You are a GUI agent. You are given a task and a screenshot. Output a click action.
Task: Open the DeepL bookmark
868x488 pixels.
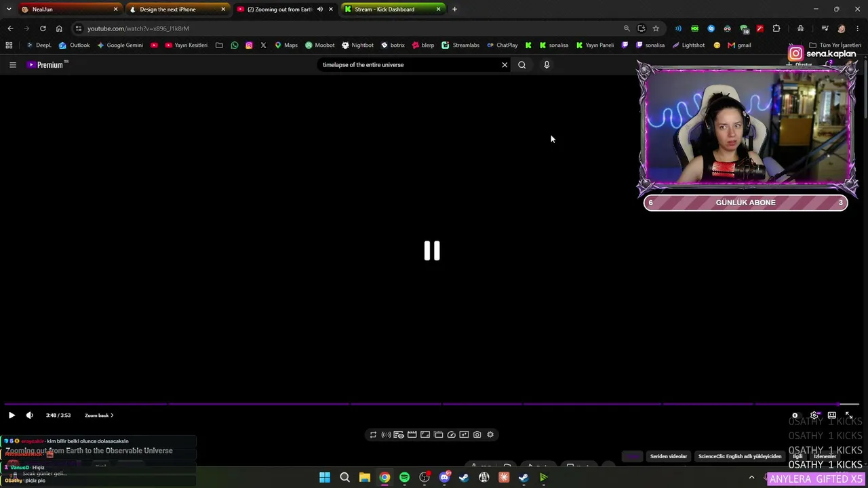point(39,45)
